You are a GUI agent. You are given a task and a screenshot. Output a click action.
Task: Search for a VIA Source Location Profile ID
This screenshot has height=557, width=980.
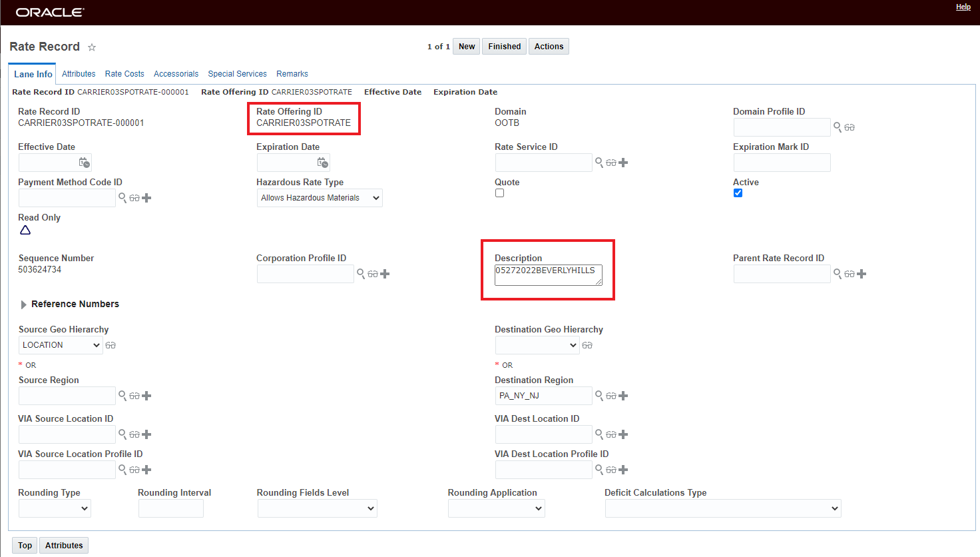click(122, 469)
